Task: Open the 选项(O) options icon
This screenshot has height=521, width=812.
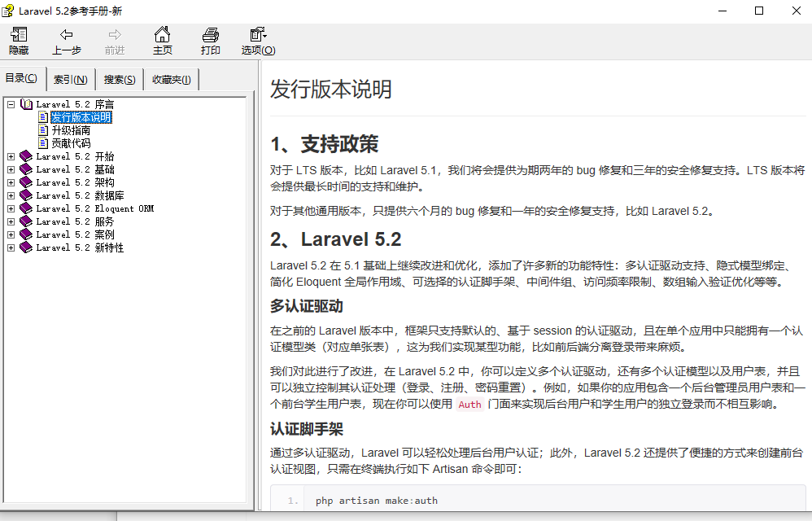Action: click(x=256, y=41)
